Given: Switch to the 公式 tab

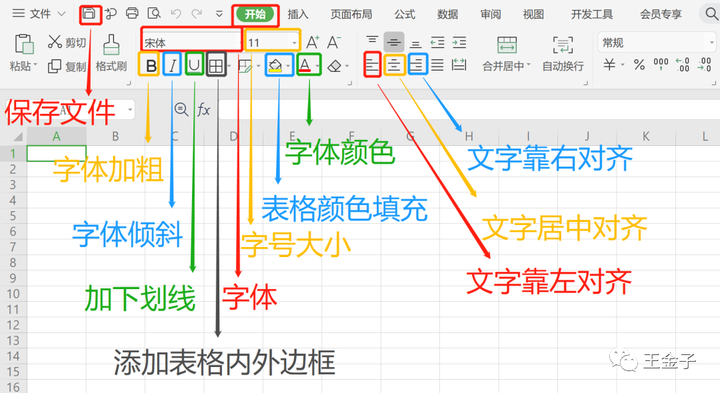Looking at the screenshot, I should click(x=405, y=14).
